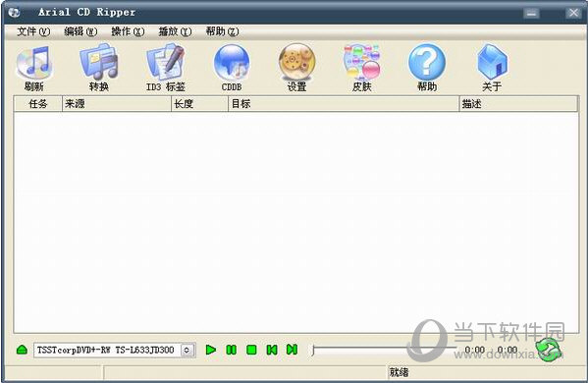Click the 刷新 (Refresh) toolbar icon

(34, 63)
